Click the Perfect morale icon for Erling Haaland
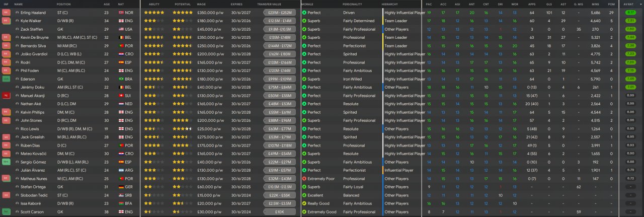 pyautogui.click(x=304, y=13)
